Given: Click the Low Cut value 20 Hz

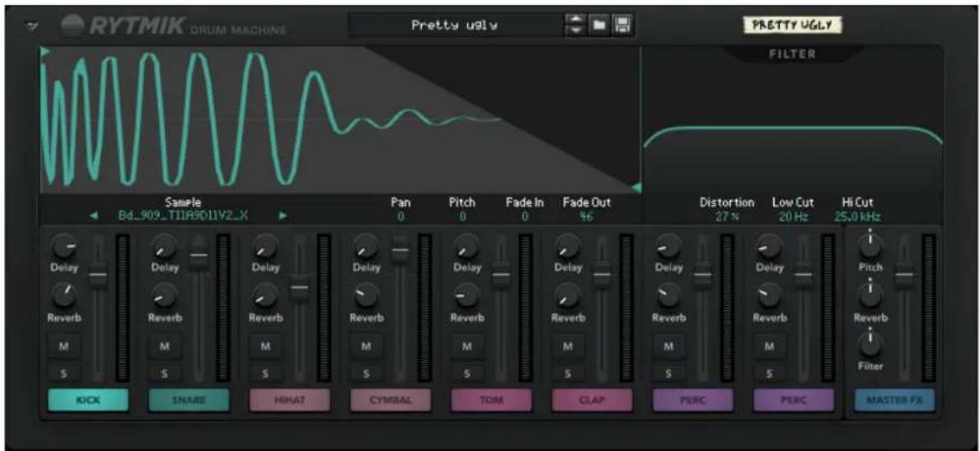Looking at the screenshot, I should point(792,216).
